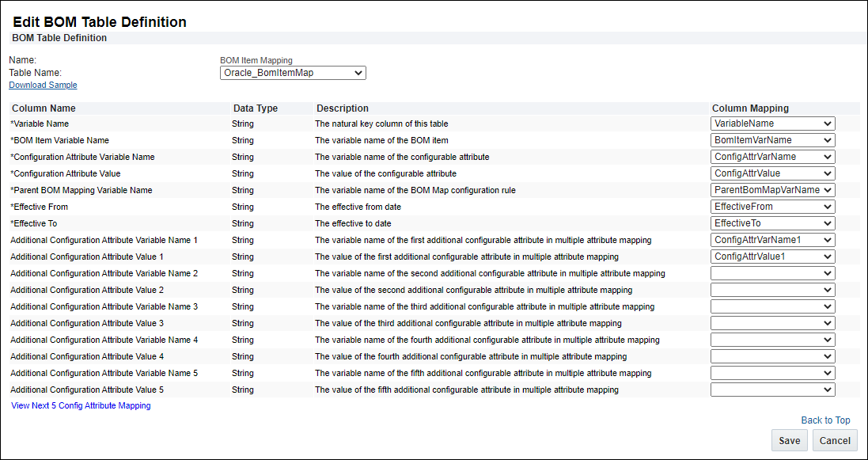Click View Next 5 Config Attribute Mapping
The image size is (868, 460).
[x=81, y=405]
